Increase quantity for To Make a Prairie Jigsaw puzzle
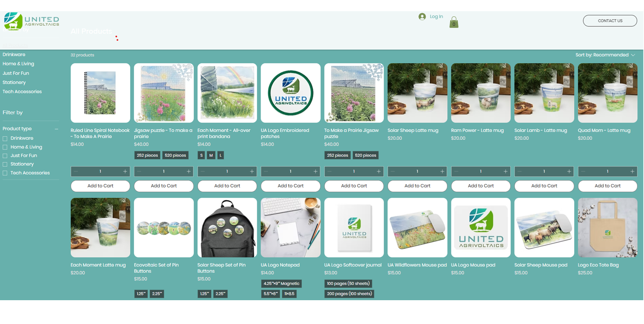The height and width of the screenshot is (324, 644). pos(379,171)
